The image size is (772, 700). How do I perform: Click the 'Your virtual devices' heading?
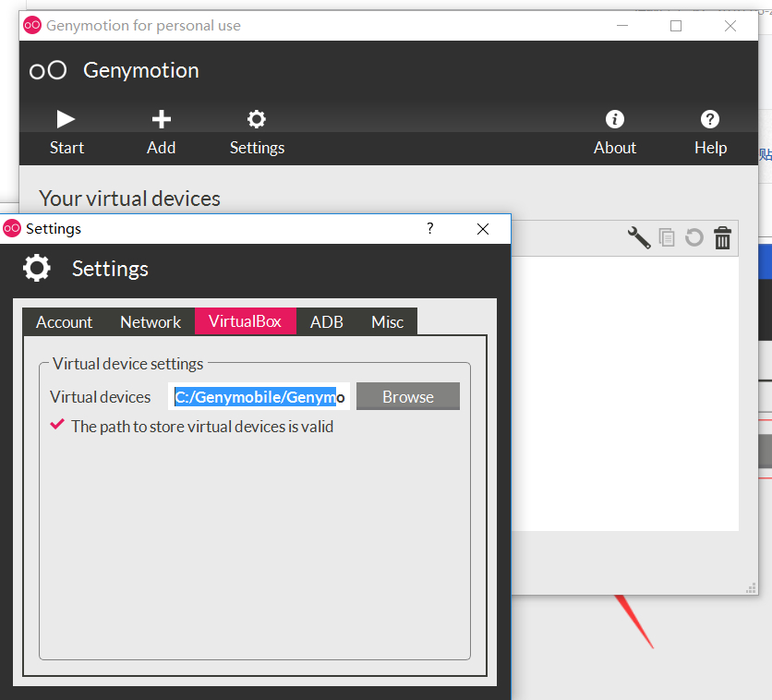click(x=129, y=199)
